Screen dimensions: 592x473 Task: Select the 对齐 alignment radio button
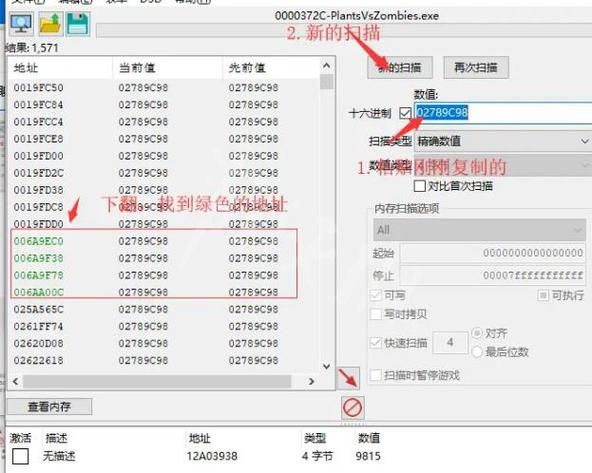click(x=477, y=333)
